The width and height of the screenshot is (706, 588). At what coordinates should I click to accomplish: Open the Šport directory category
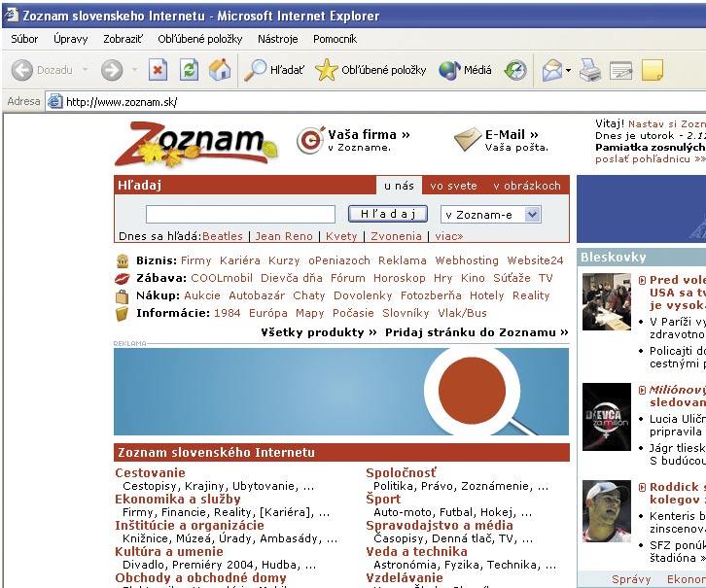coord(383,499)
